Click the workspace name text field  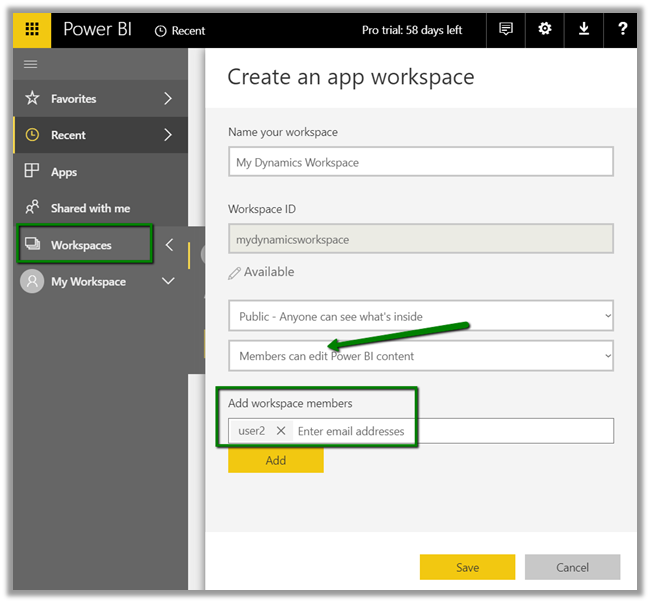point(420,162)
